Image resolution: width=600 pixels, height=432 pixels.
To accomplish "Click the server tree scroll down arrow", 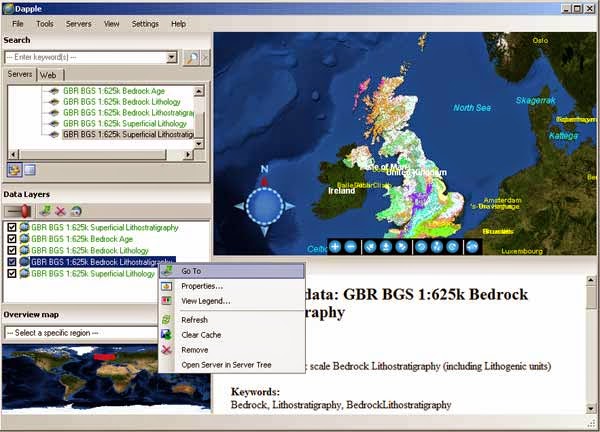I will [x=199, y=144].
